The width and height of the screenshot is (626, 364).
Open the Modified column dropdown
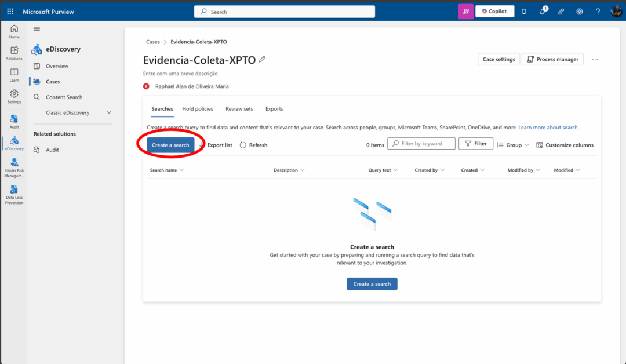pos(578,170)
